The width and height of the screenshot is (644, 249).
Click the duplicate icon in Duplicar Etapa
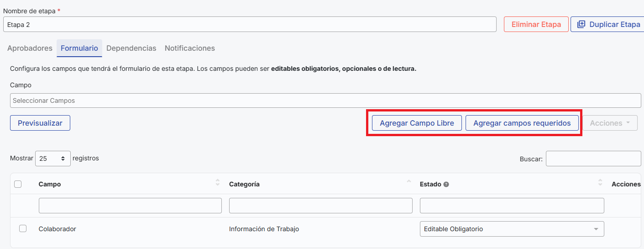(581, 24)
